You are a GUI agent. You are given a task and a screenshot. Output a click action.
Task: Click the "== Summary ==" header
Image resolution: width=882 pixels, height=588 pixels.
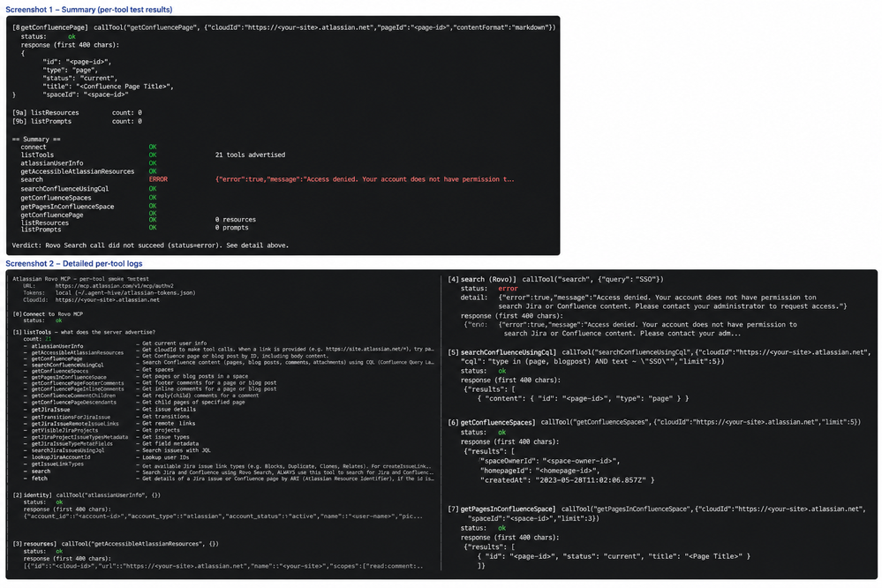coord(36,139)
